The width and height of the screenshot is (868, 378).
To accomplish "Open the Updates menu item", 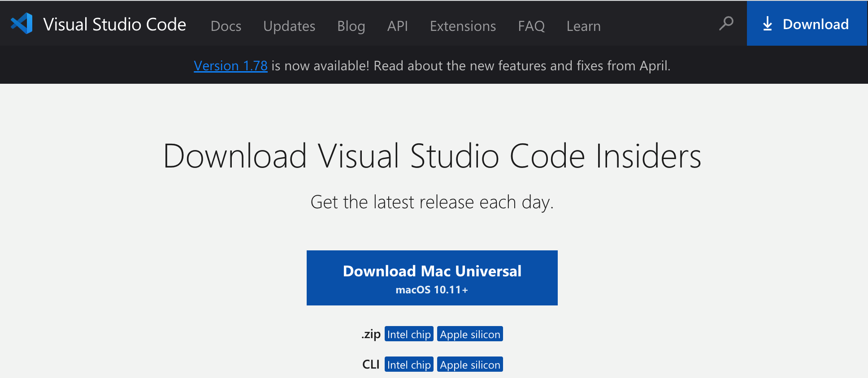I will point(289,26).
